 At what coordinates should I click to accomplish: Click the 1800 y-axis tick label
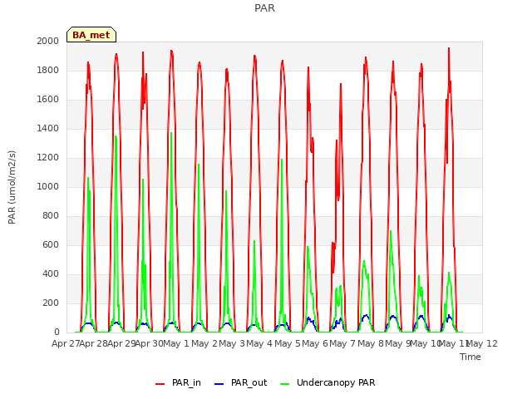coord(48,70)
